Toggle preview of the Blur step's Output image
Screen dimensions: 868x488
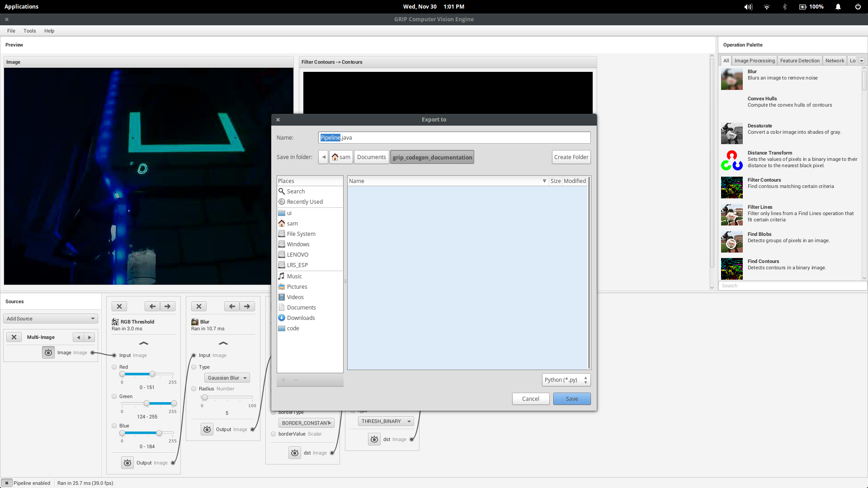point(207,429)
